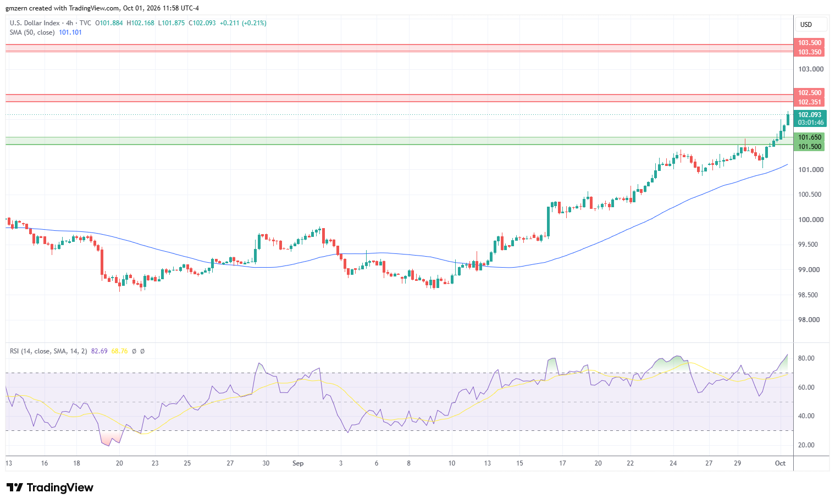Click the 100.000 price axis tick
The image size is (835, 504).
811,220
